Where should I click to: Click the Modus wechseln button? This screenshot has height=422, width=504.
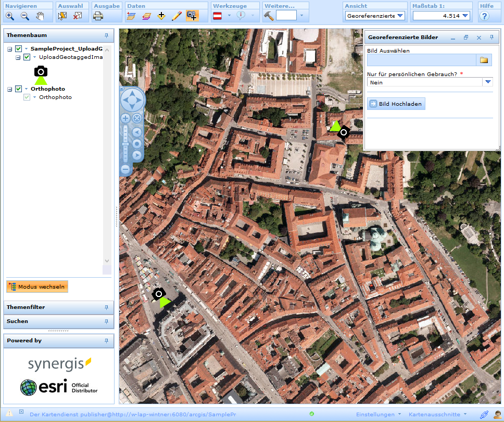[x=36, y=287]
